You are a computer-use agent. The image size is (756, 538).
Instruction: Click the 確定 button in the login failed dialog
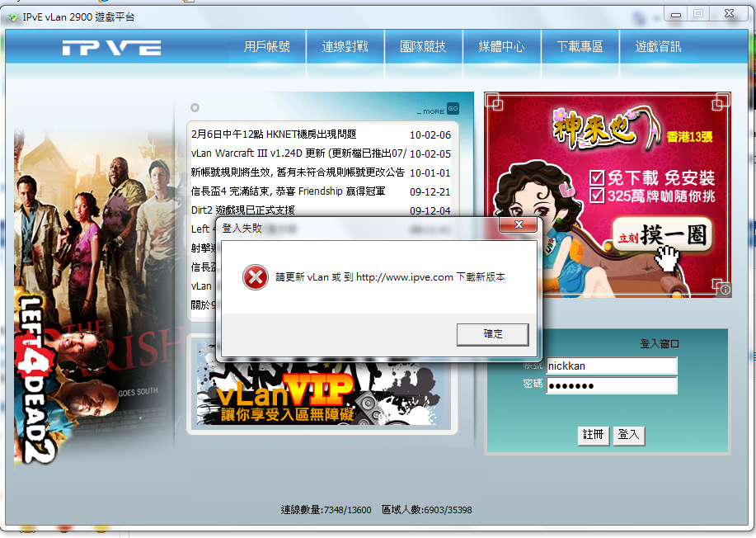493,334
